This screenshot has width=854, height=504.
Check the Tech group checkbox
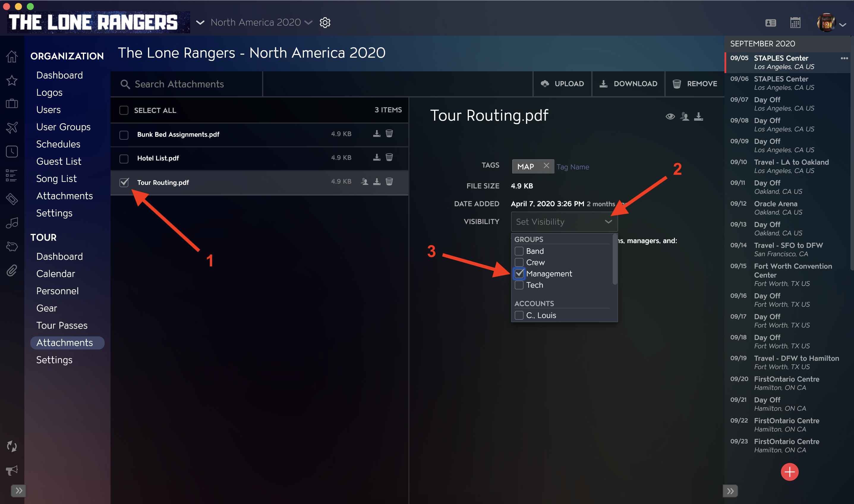point(519,285)
